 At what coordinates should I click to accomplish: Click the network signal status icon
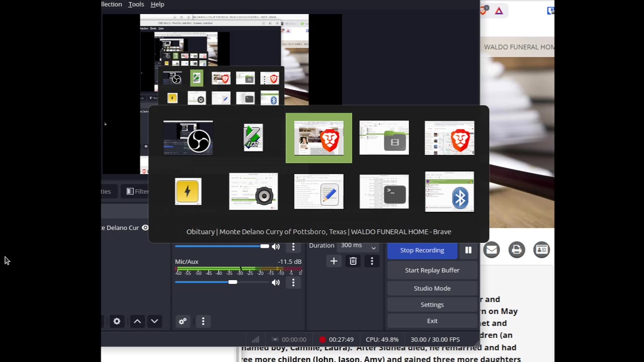[x=256, y=339]
